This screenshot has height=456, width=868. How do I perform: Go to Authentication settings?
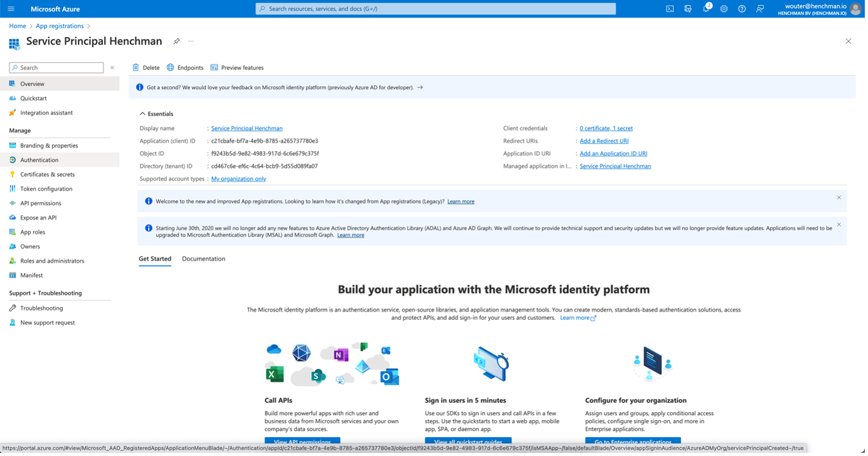(60, 161)
